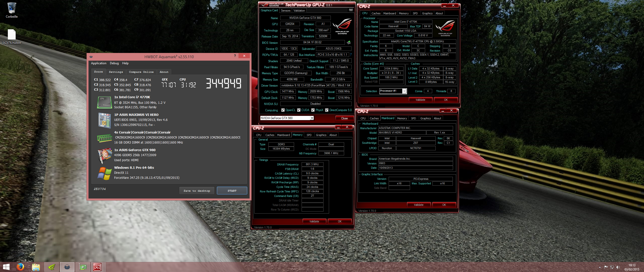The width and height of the screenshot is (644, 272).
Task: Click the DRAM Frequency value 801.3 MHz
Action: pos(312,164)
